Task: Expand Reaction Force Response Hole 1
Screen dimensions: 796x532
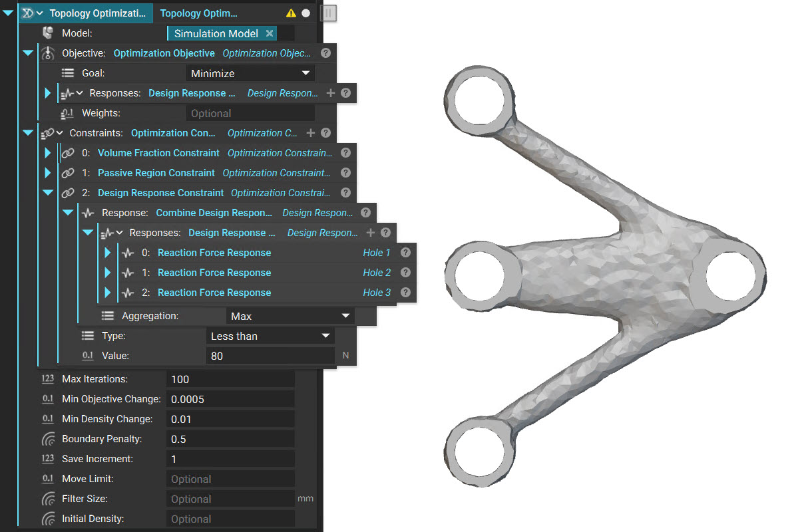Action: (108, 253)
